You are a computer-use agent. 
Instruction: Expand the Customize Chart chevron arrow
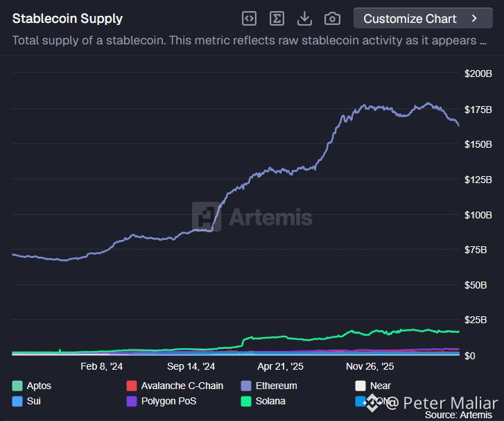coord(474,18)
